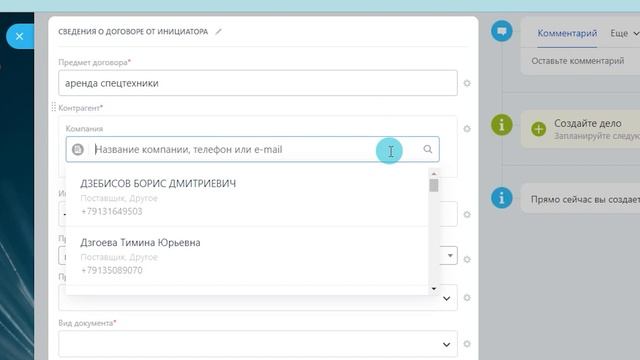Click СВЕДЕНИЯ О ДОГОВОРЕ ОТ ИНИЦИАТОРА title

click(x=133, y=32)
